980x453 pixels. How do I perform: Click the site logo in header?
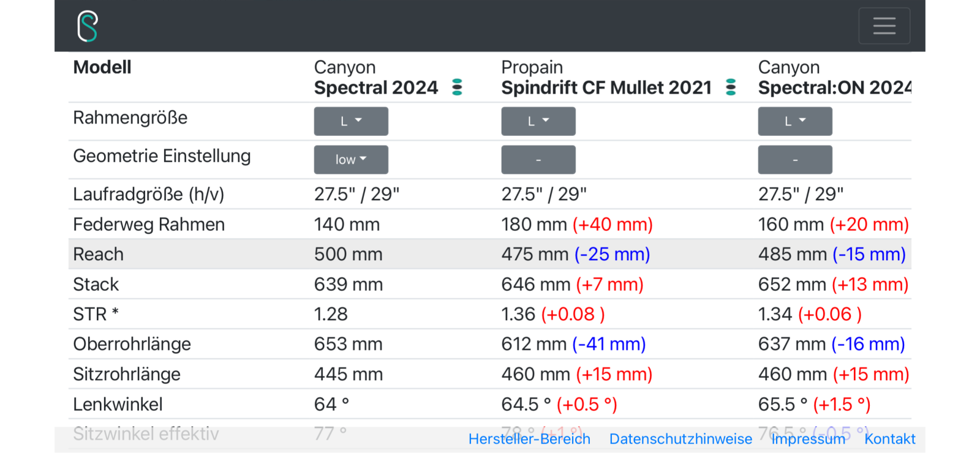click(x=88, y=26)
